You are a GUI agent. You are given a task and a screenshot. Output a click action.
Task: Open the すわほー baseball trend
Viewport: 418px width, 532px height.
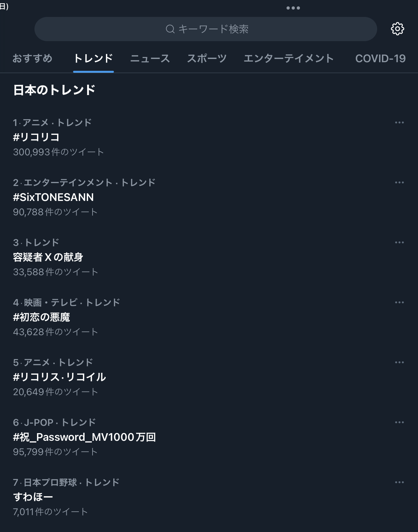[33, 497]
